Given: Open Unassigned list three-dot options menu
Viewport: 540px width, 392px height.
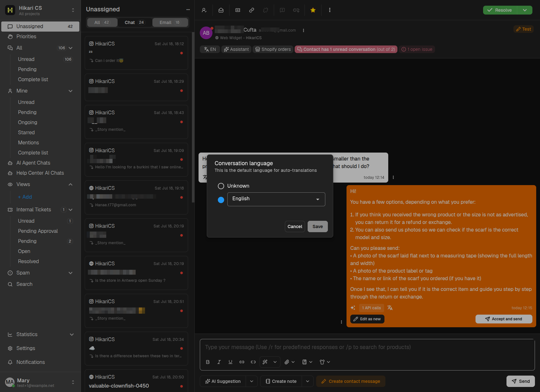Looking at the screenshot, I should coord(188,9).
